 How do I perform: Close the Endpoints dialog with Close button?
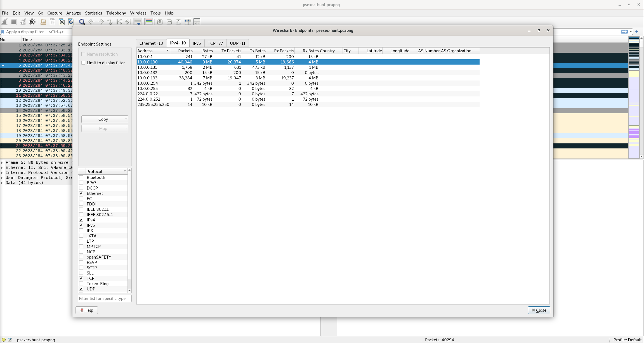539,310
